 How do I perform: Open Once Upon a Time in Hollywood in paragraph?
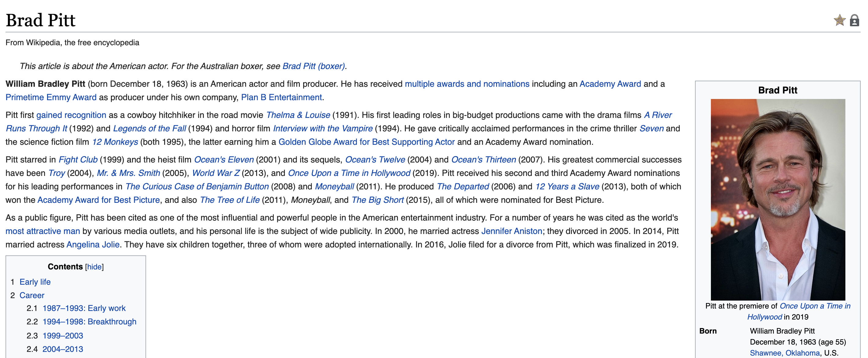349,173
